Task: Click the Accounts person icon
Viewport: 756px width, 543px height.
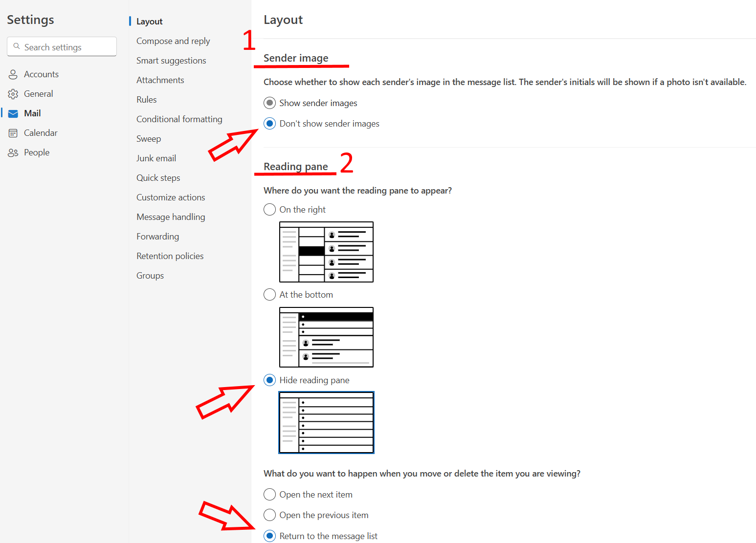Action: pos(13,74)
